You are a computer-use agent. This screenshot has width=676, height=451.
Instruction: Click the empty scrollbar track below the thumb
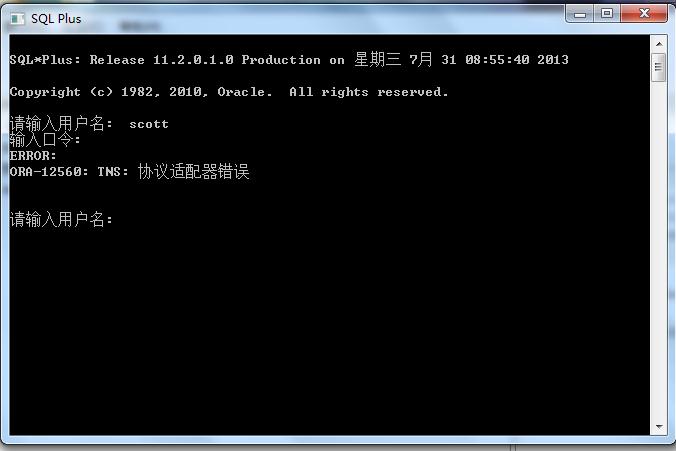[x=659, y=250]
